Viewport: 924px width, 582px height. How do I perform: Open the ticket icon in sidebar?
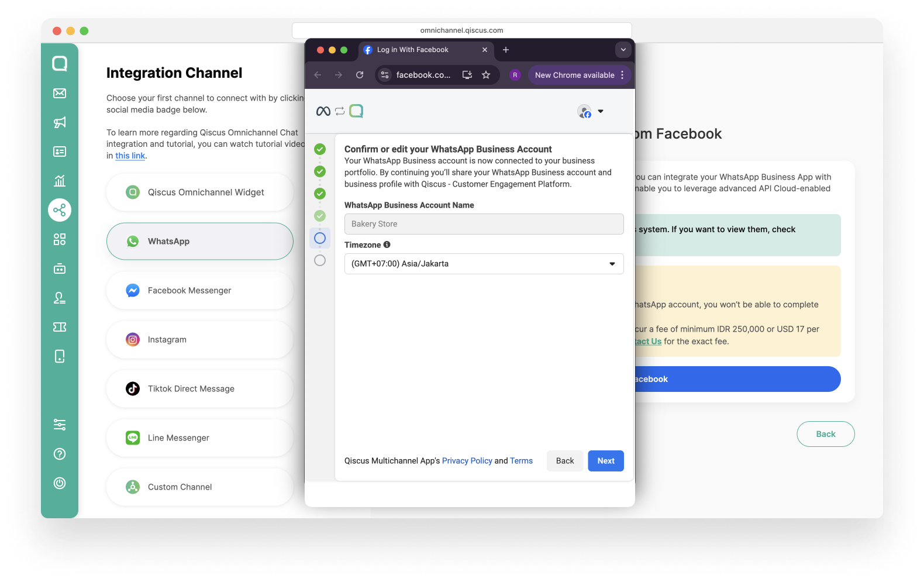pos(60,327)
